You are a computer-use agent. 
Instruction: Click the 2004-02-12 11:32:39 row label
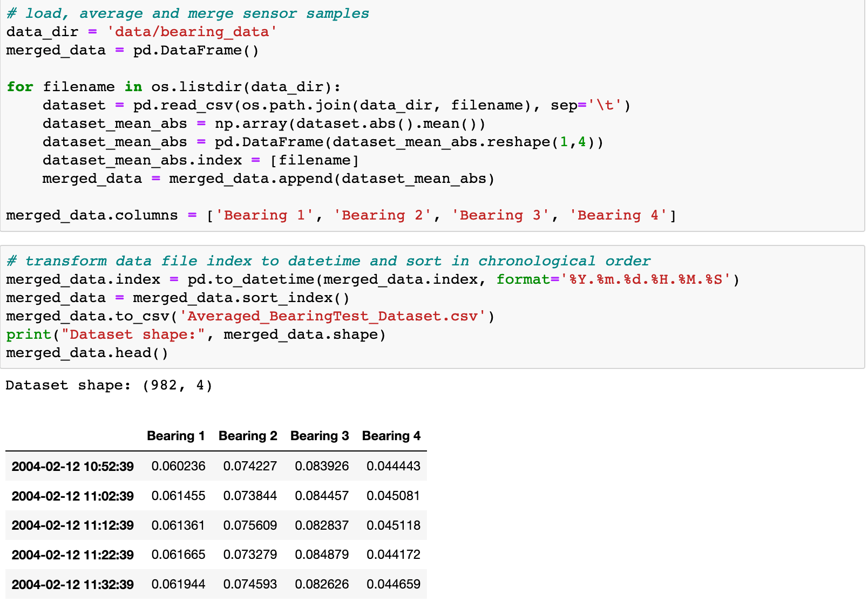72,584
